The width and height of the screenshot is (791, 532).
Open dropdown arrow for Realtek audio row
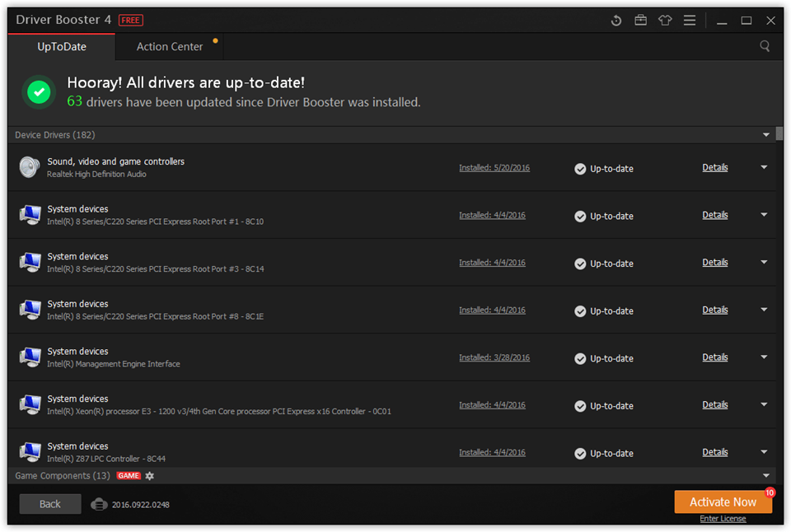(764, 167)
